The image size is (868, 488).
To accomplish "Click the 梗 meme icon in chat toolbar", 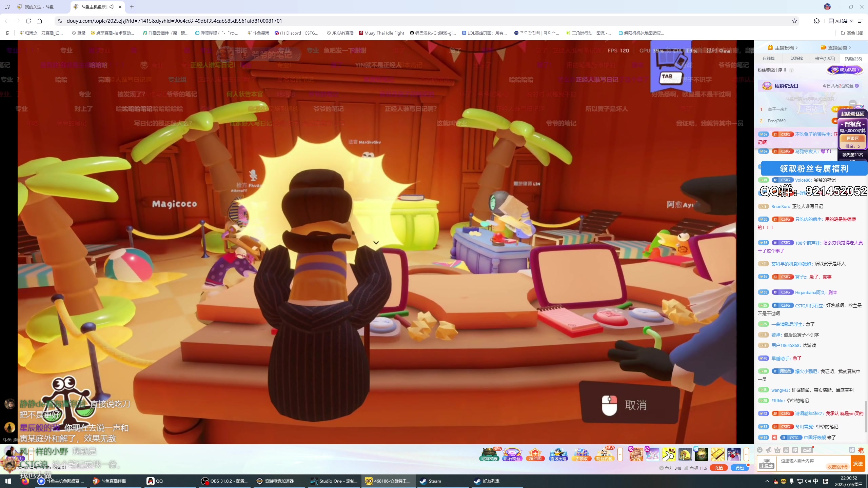I will point(795,450).
